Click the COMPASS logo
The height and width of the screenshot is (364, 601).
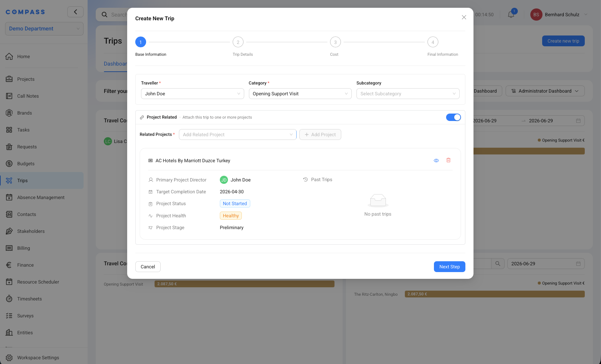coord(25,12)
